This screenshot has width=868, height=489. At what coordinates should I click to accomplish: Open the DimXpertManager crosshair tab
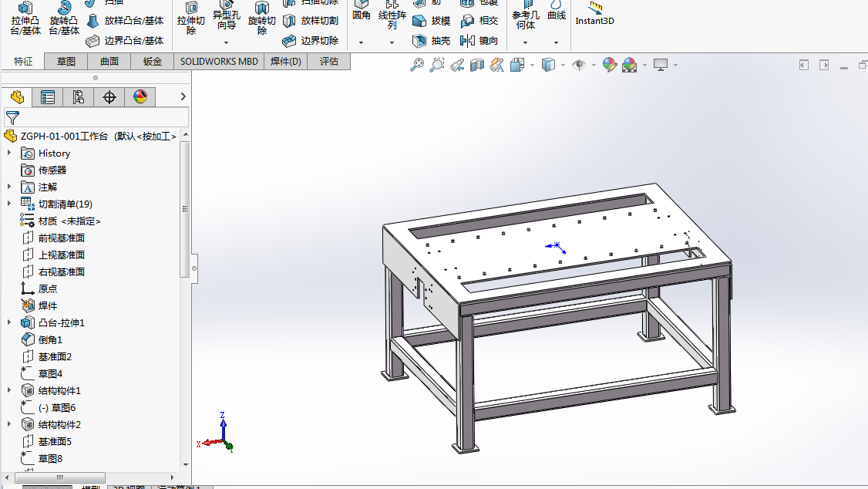click(x=109, y=97)
